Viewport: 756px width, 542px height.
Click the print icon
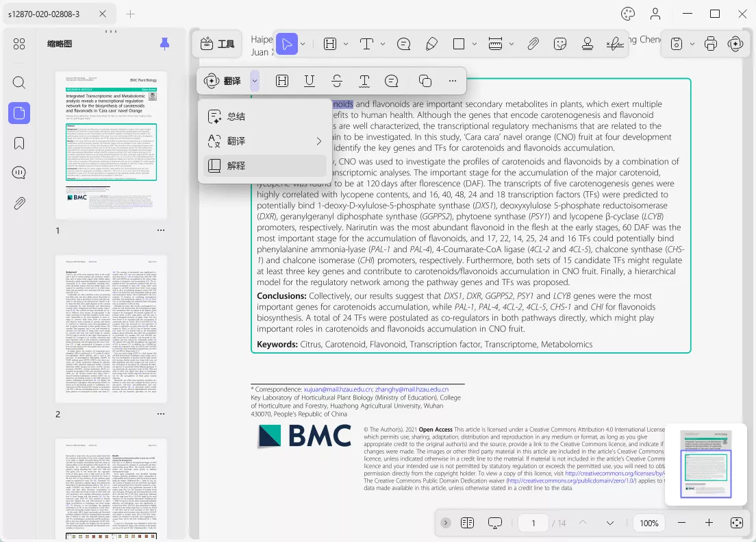click(x=711, y=44)
